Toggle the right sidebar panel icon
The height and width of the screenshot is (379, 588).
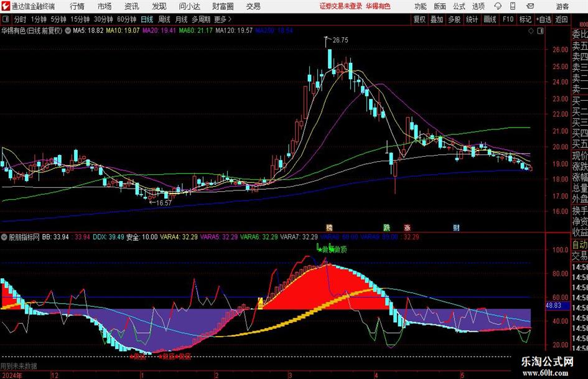pyautogui.click(x=540, y=31)
